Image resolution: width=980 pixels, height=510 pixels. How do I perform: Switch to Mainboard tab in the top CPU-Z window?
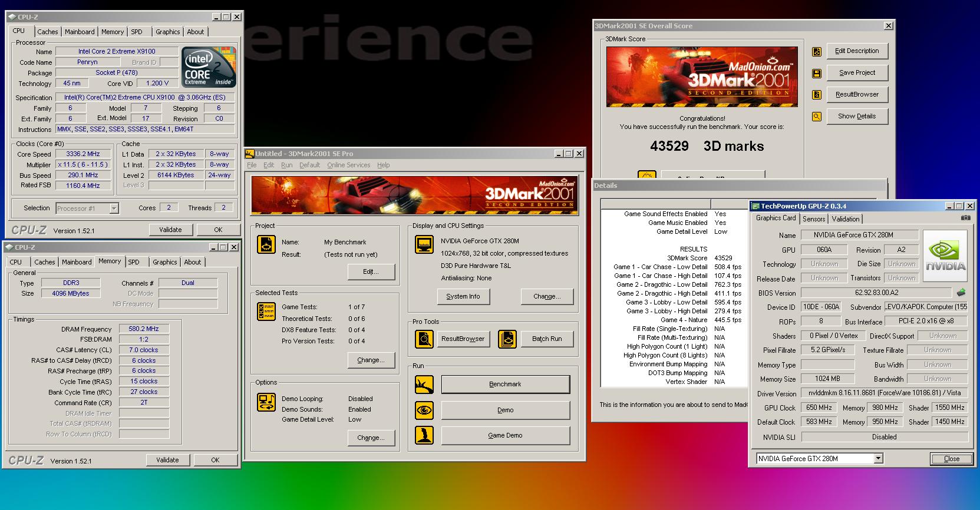80,32
